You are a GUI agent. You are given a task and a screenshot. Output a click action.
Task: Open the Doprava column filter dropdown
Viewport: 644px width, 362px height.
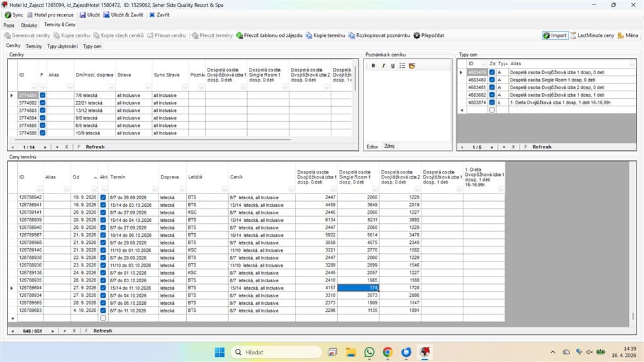pyautogui.click(x=182, y=189)
